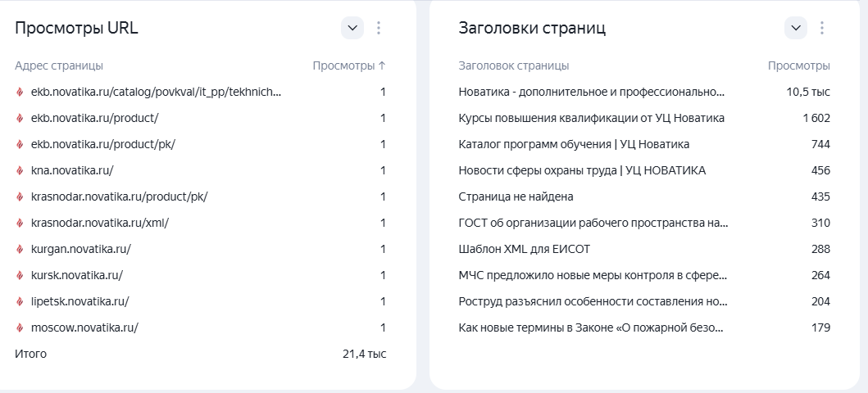This screenshot has height=393, width=868.
Task: Open Каталог программ обучения | УЦ Новатика title
Action: click(574, 144)
